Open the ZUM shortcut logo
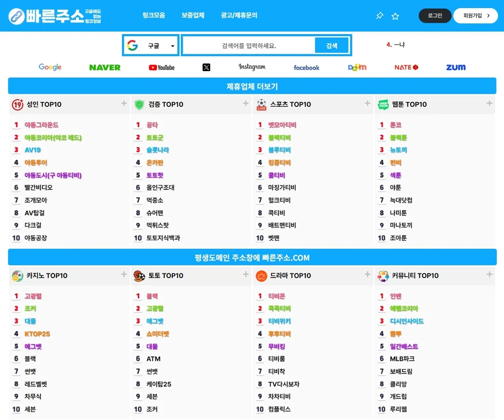 455,67
